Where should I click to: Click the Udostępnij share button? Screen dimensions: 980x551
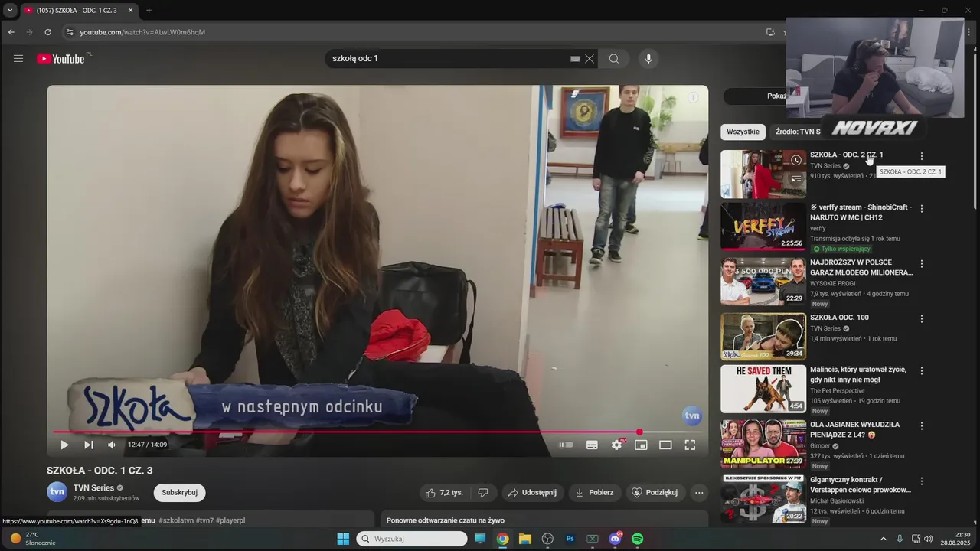[532, 493]
